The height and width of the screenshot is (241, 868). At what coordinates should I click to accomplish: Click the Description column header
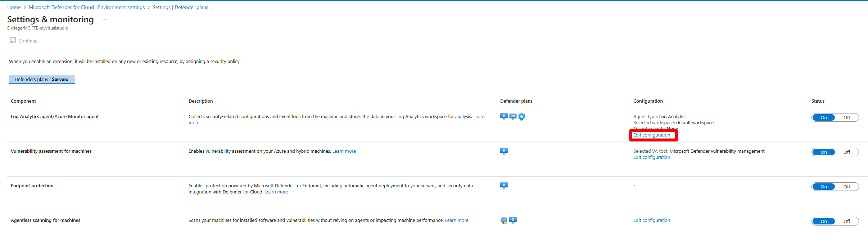(x=201, y=101)
